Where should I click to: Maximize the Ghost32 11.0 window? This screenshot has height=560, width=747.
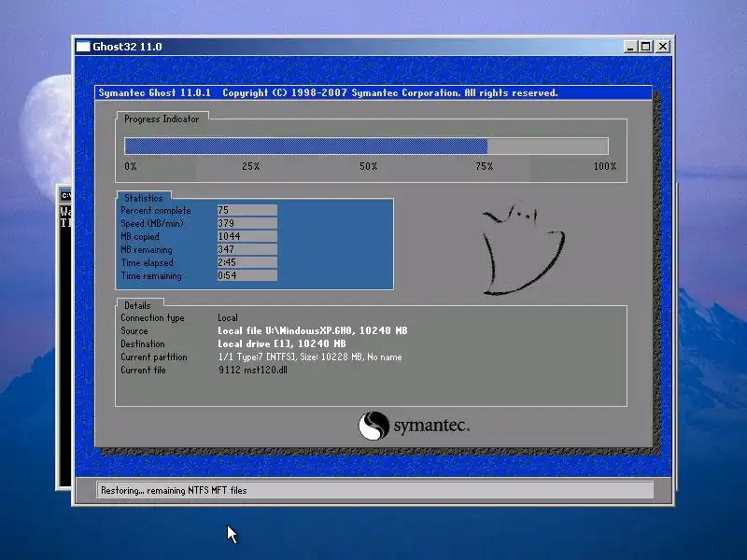[646, 46]
